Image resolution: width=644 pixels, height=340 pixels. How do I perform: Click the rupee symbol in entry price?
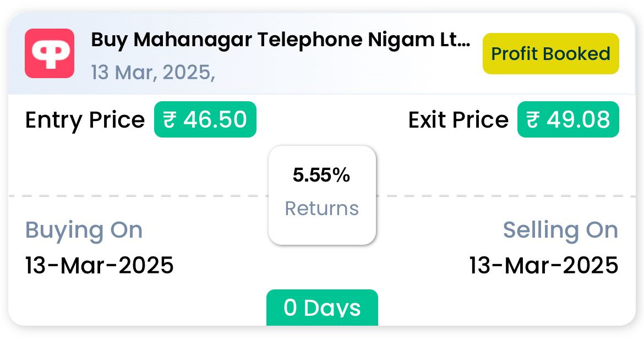click(170, 120)
